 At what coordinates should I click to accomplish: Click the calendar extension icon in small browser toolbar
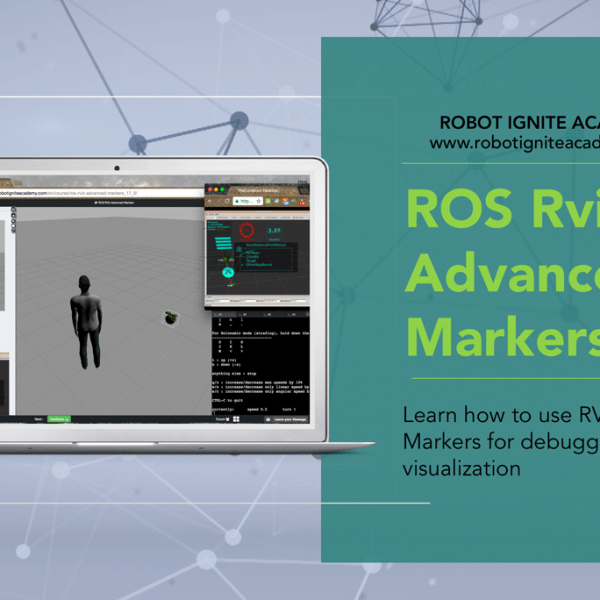pos(286,202)
